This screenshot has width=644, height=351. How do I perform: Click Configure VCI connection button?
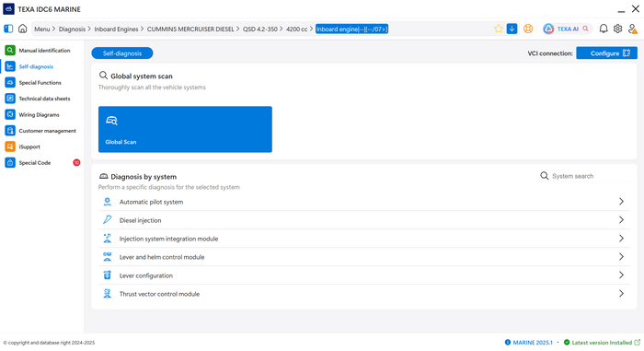click(x=606, y=53)
